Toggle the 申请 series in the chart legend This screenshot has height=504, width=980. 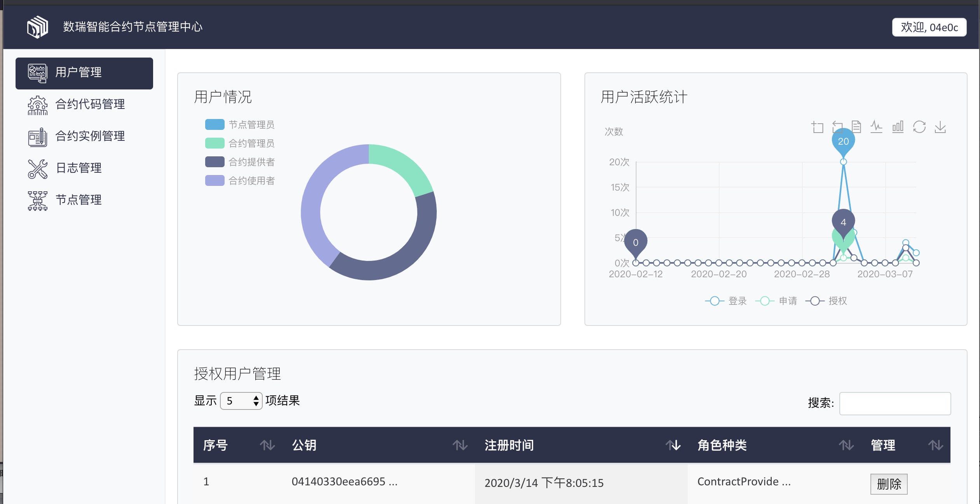coord(777,301)
